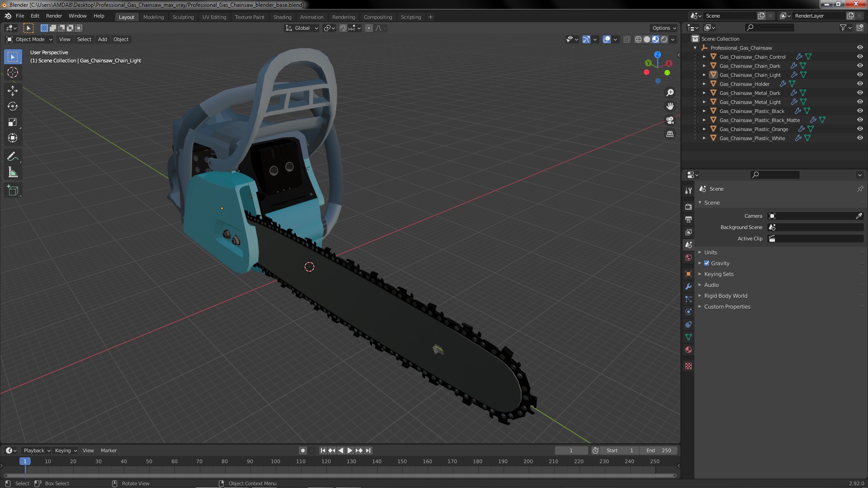Open the Render menu

coord(54,16)
